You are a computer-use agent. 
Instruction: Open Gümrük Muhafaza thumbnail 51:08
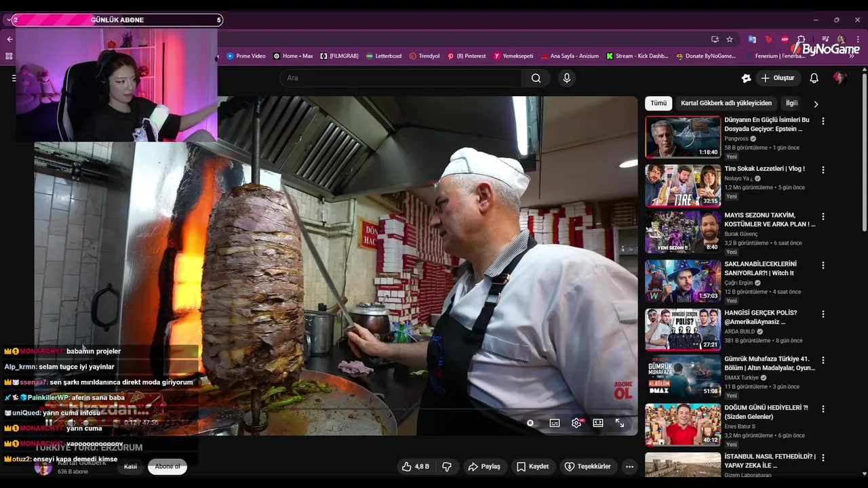pos(683,376)
